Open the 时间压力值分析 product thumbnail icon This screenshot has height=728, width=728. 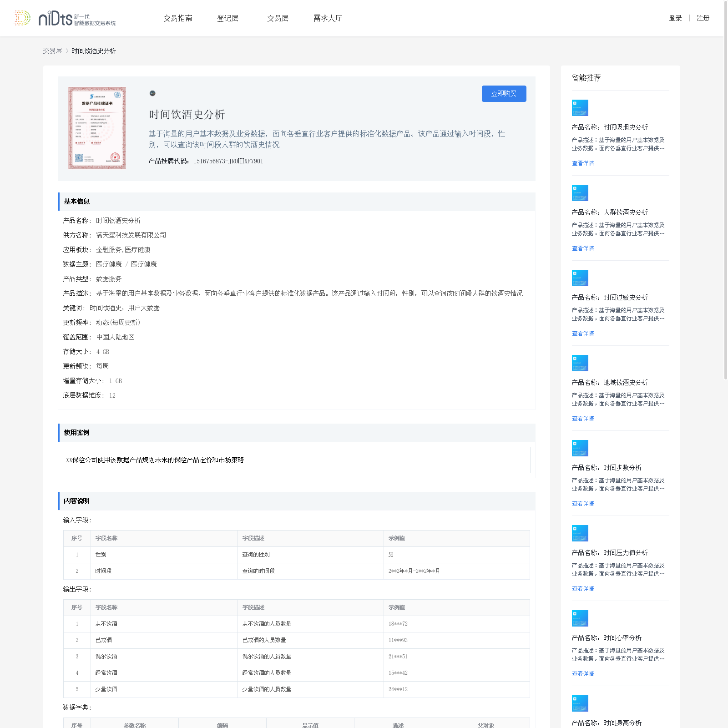click(x=580, y=533)
